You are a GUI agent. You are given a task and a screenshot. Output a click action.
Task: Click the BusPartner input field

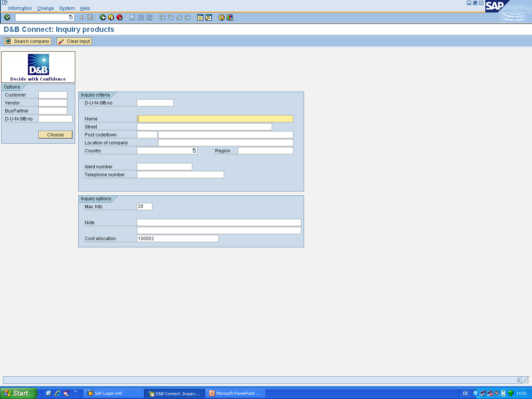(x=53, y=111)
